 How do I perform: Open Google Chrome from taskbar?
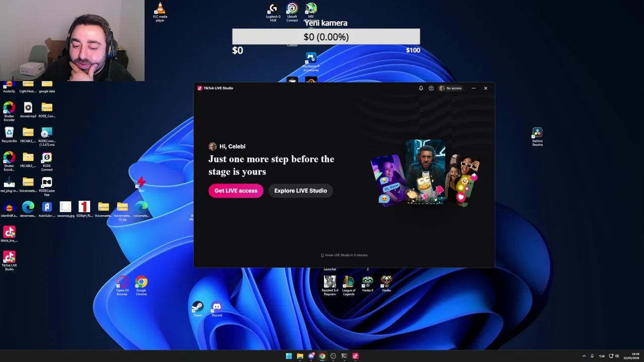(322, 356)
